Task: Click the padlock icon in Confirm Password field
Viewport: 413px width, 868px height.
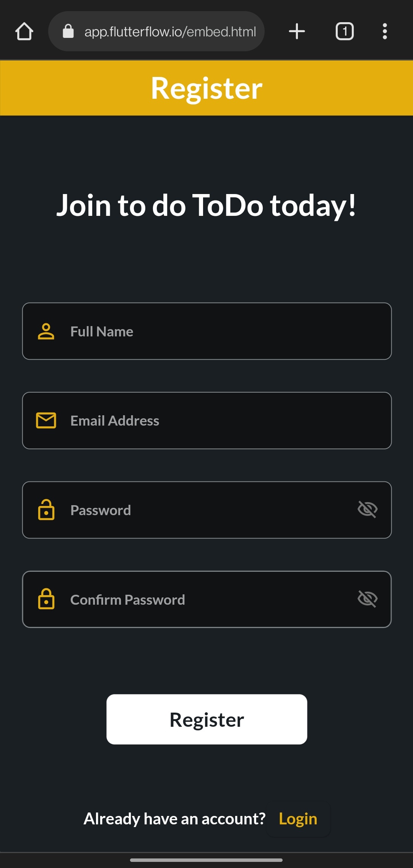Action: coord(46,599)
